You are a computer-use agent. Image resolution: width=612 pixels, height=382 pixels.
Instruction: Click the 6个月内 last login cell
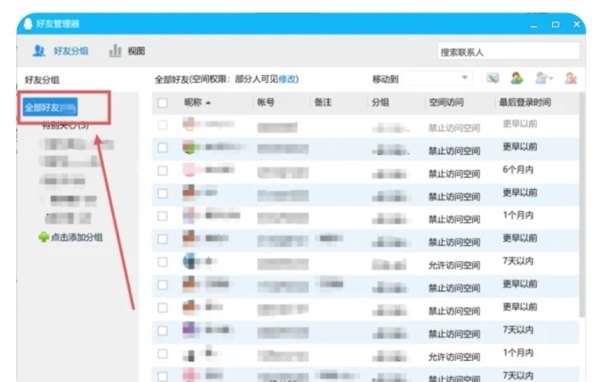click(x=518, y=170)
